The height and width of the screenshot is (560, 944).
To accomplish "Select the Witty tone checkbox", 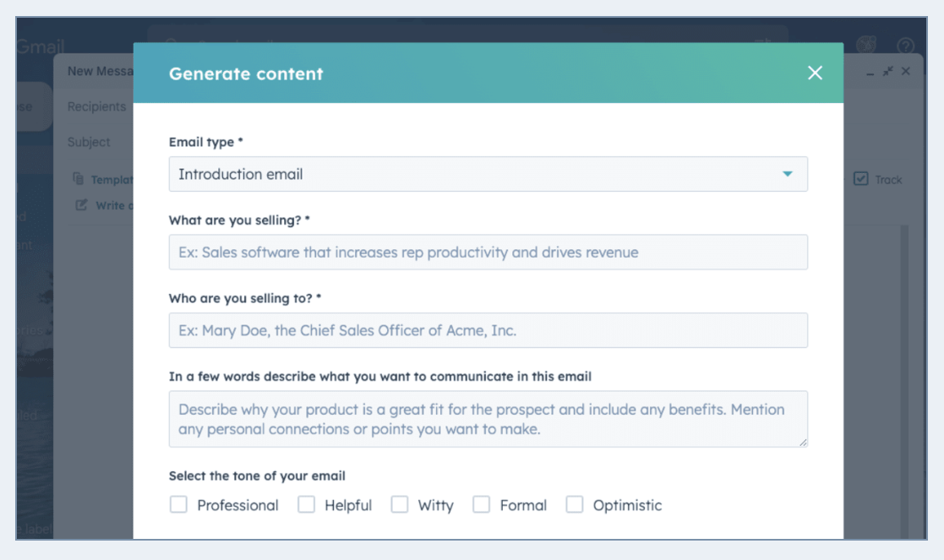I will tap(399, 505).
